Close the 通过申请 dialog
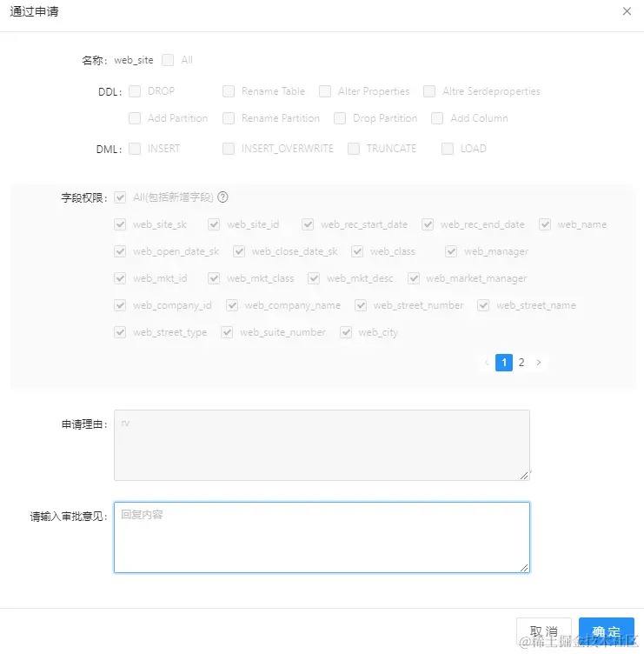644x654 pixels. pos(627,11)
